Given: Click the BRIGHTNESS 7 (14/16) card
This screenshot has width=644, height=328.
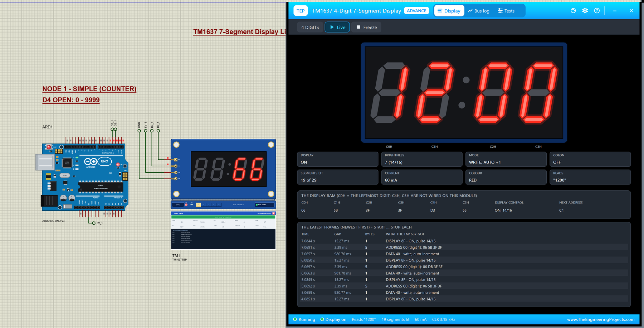Looking at the screenshot, I should click(422, 159).
